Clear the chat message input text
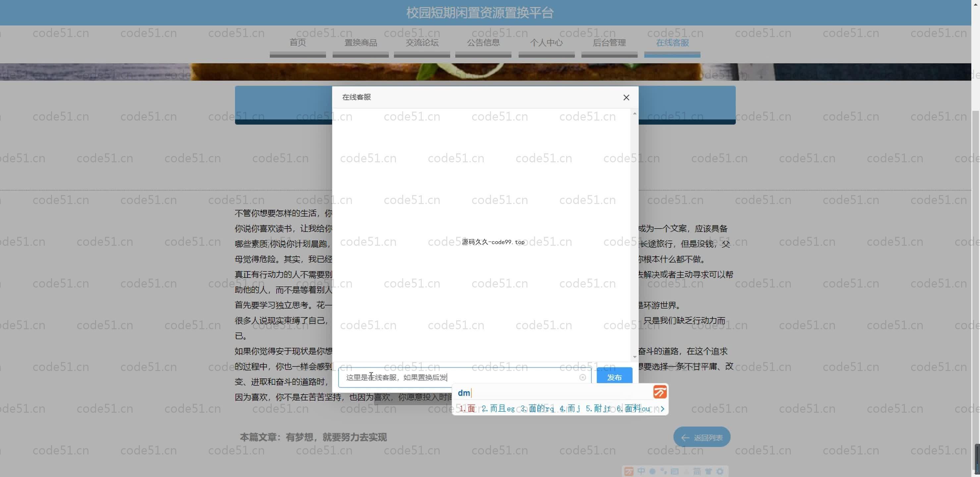This screenshot has width=980, height=477. pos(582,377)
